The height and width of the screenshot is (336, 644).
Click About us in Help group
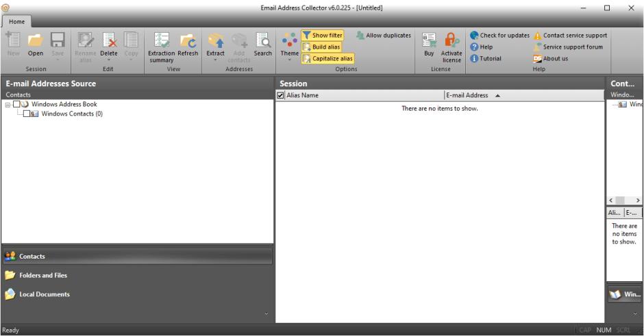[x=551, y=58]
